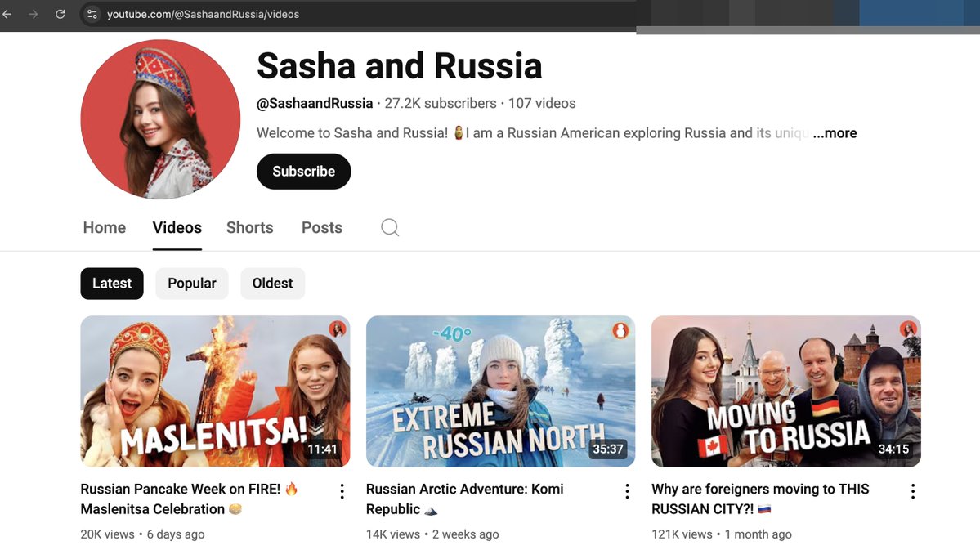Click the MASLENITSA video thumbnail

click(x=215, y=391)
